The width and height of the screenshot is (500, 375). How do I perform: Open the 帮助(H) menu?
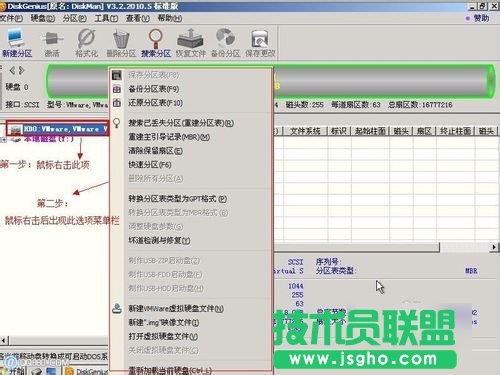[170, 18]
